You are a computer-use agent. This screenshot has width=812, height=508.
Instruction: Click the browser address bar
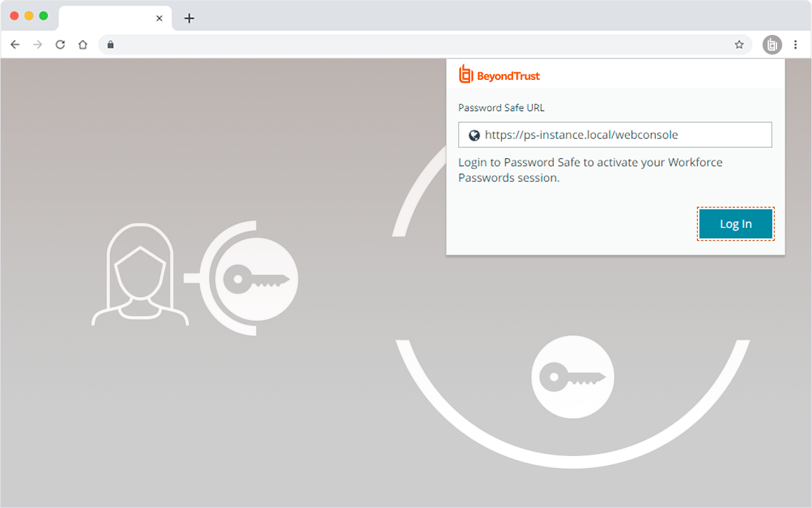(381, 44)
